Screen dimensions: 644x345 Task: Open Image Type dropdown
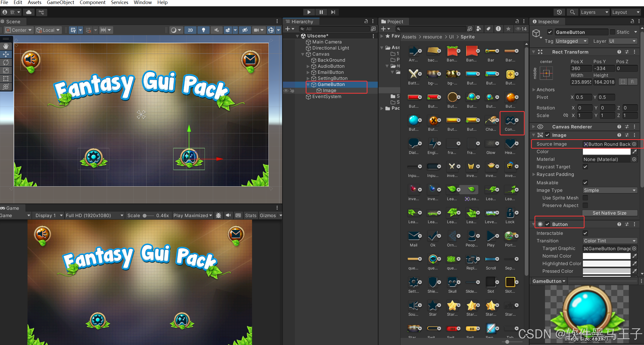tap(609, 190)
